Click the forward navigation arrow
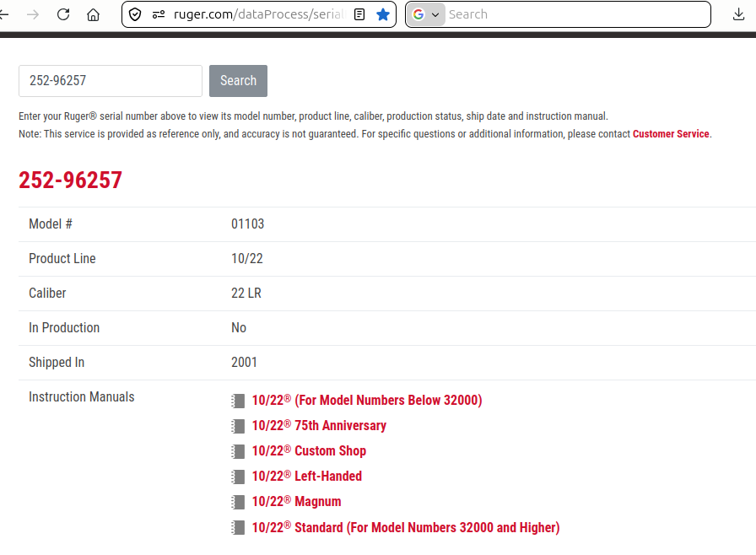Screen dimensions: 756x555 tap(33, 14)
